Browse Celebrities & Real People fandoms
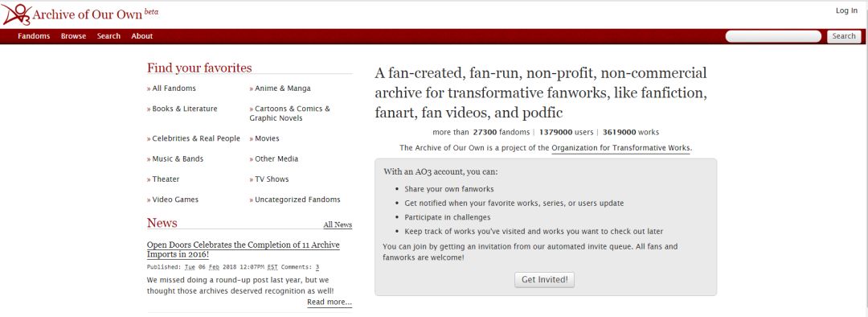This screenshot has height=317, width=868. tap(196, 138)
